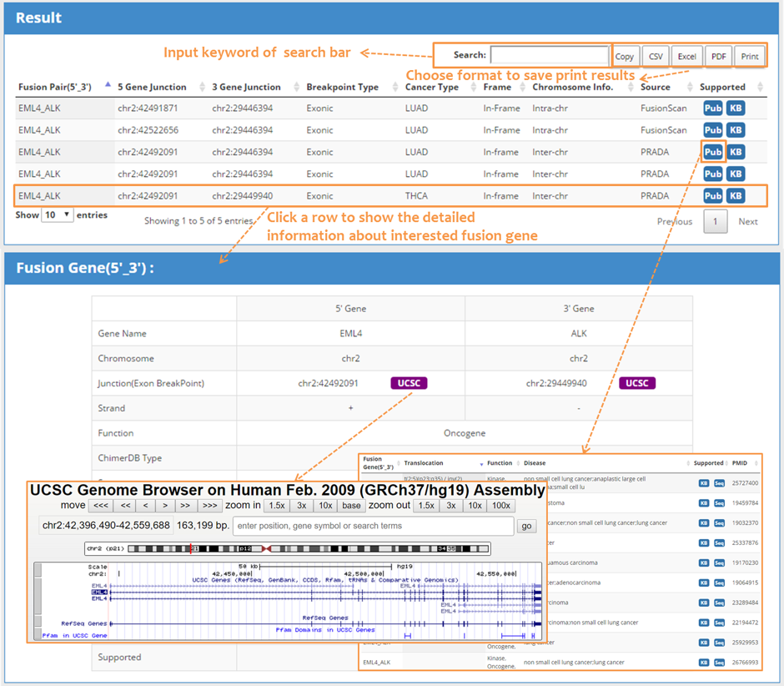Open Pub link for chr2:42522656 row
Image resolution: width=784 pixels, height=686 pixels.
pos(712,130)
